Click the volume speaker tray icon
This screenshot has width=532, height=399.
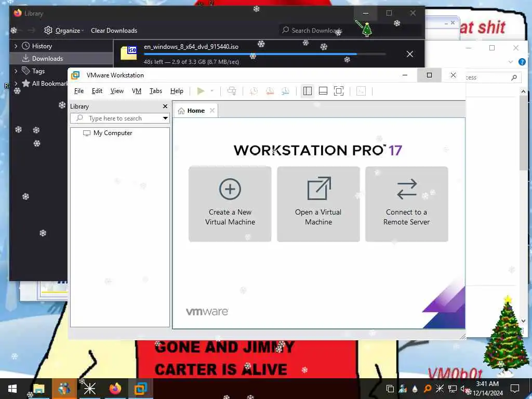click(463, 389)
